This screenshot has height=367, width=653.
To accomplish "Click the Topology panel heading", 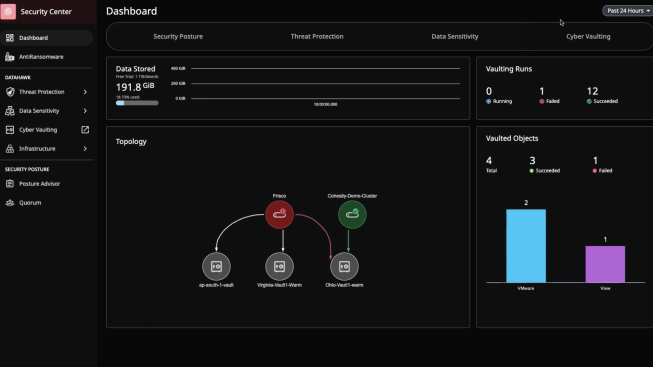I will pyautogui.click(x=131, y=142).
